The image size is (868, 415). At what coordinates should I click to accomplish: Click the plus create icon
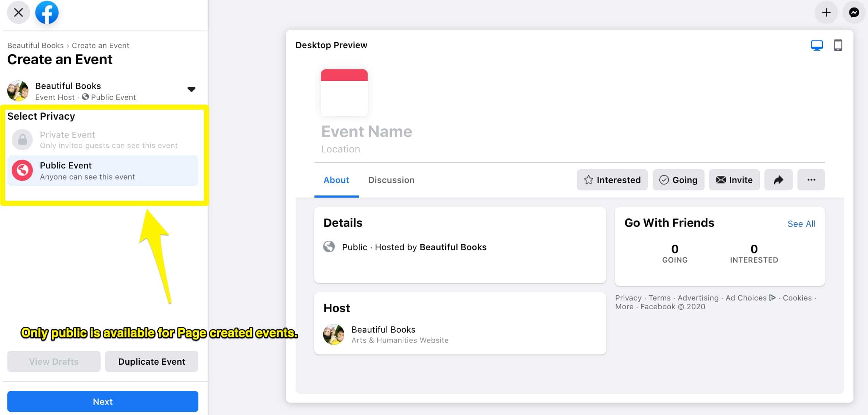tap(826, 13)
